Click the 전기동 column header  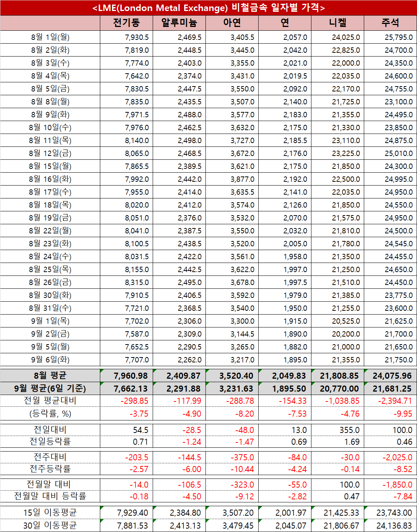(x=126, y=23)
